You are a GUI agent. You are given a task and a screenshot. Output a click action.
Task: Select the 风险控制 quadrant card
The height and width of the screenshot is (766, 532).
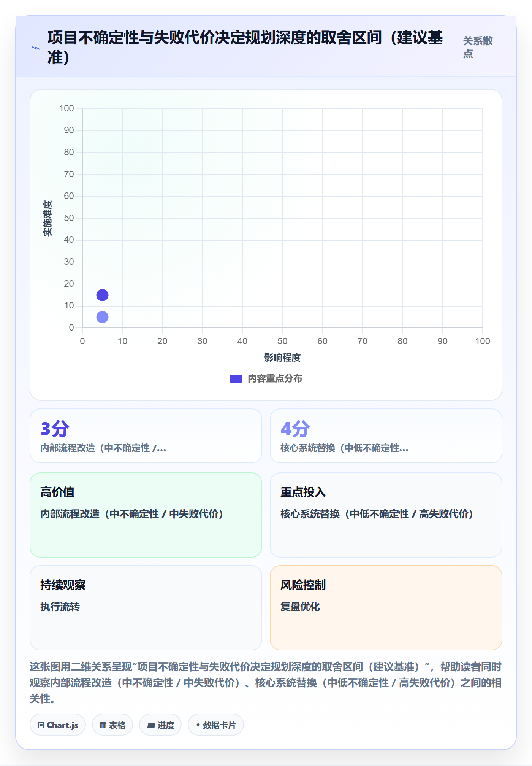386,608
